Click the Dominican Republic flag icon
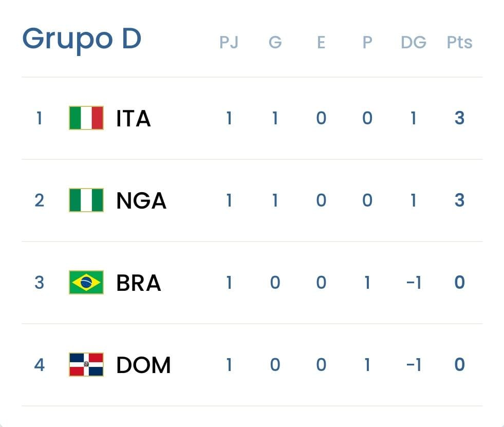504x427 pixels. pyautogui.click(x=86, y=365)
